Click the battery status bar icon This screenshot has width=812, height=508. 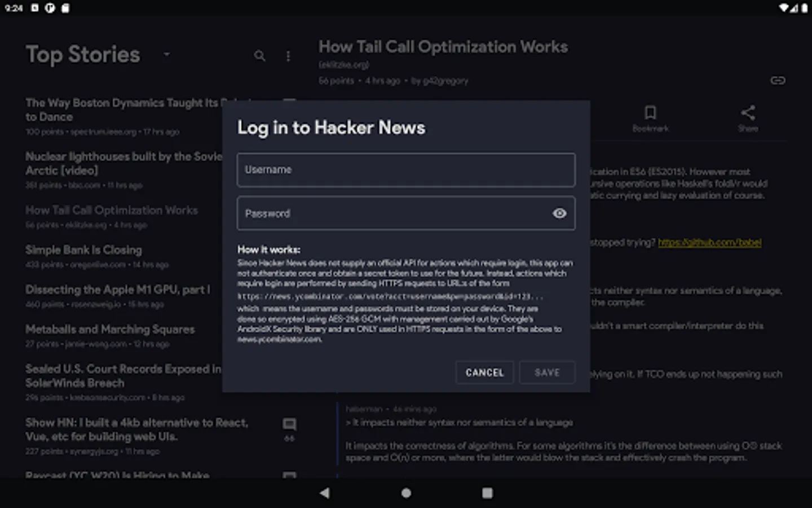pos(805,8)
